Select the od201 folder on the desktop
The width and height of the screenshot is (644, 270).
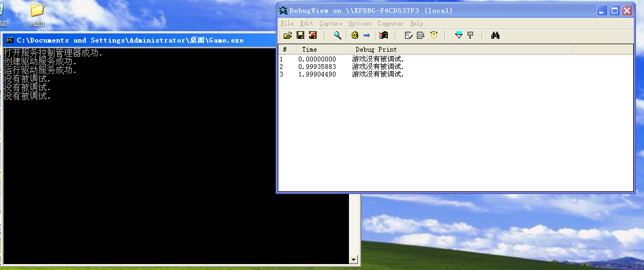[37, 15]
